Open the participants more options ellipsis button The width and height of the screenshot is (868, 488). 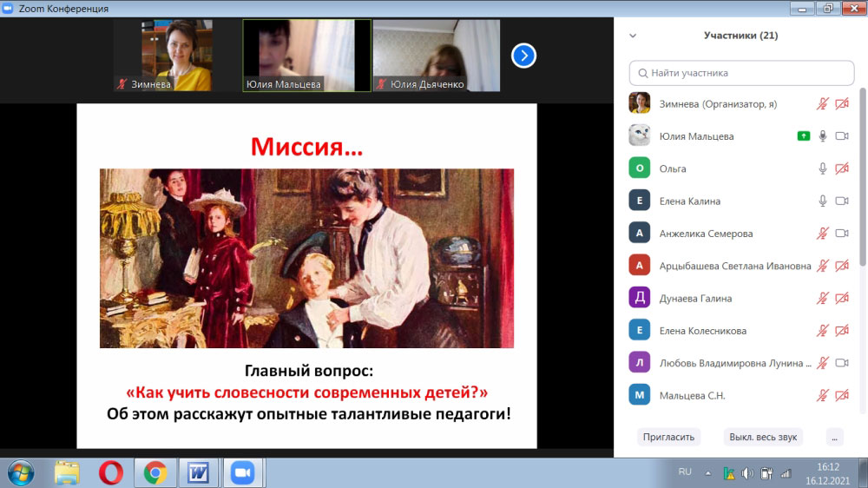coord(834,437)
